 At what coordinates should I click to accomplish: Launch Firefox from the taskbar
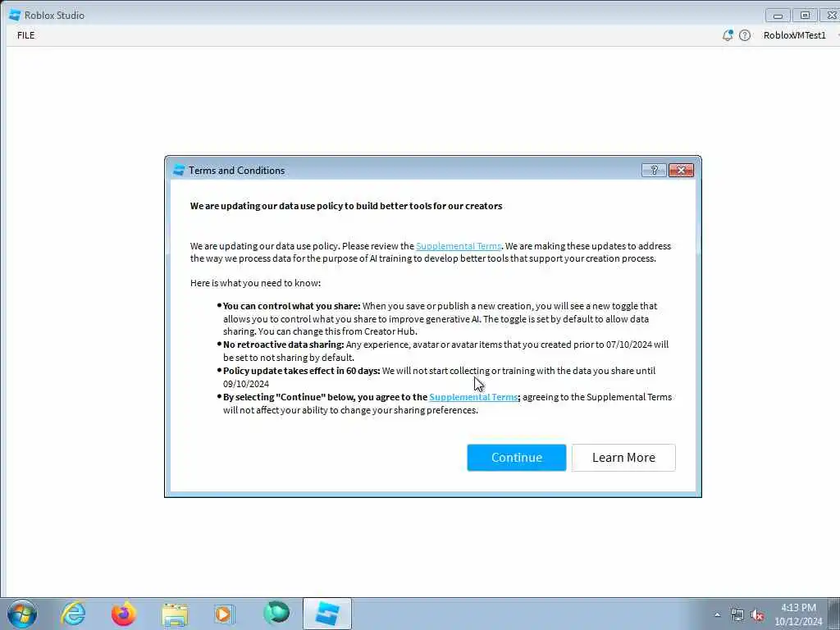pos(124,614)
